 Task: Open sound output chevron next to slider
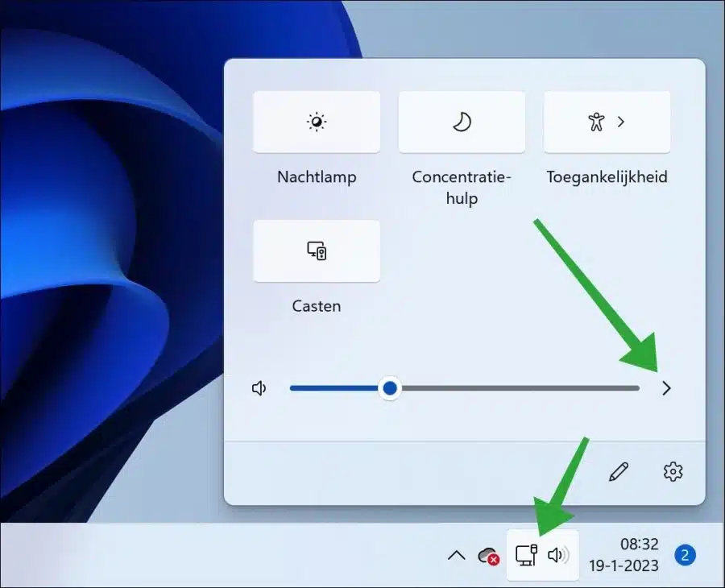[x=666, y=388]
